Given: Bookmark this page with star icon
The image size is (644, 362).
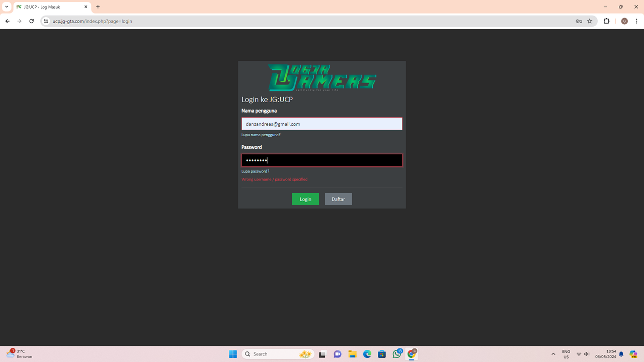Looking at the screenshot, I should point(590,21).
